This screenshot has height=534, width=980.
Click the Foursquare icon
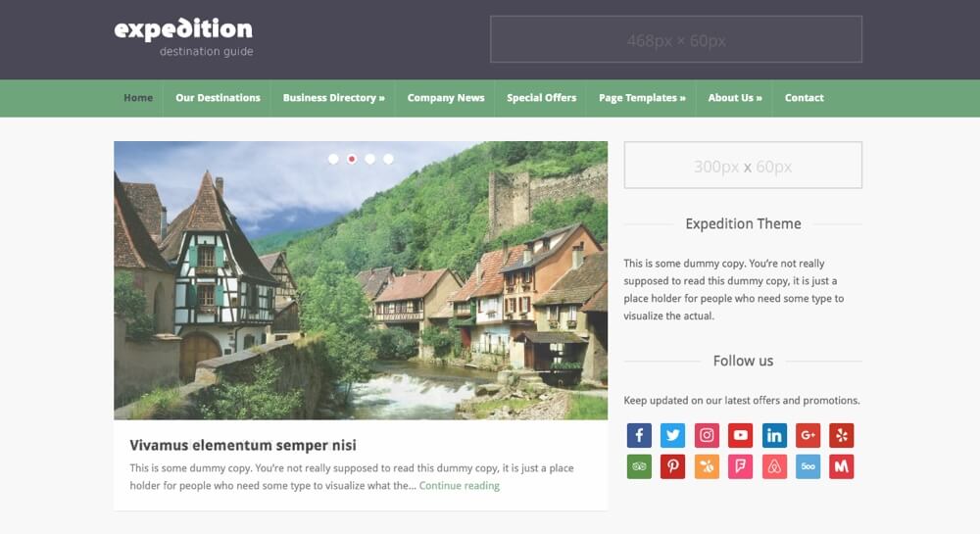pos(740,466)
